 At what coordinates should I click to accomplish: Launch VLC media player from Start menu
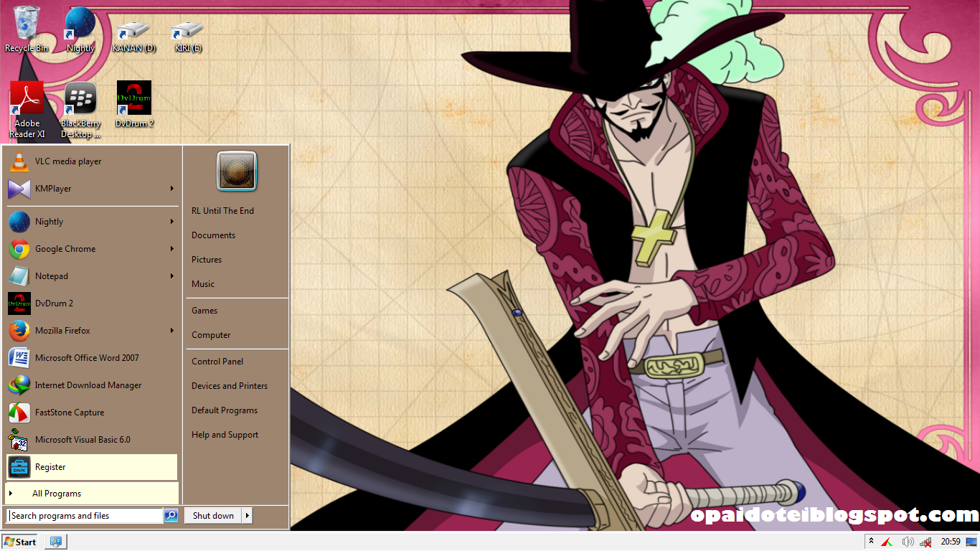[x=92, y=161]
